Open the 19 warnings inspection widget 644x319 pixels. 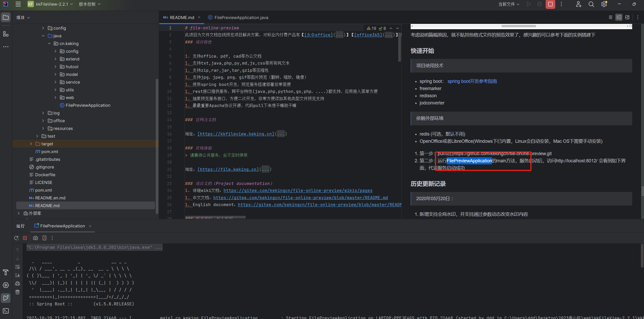point(371,28)
